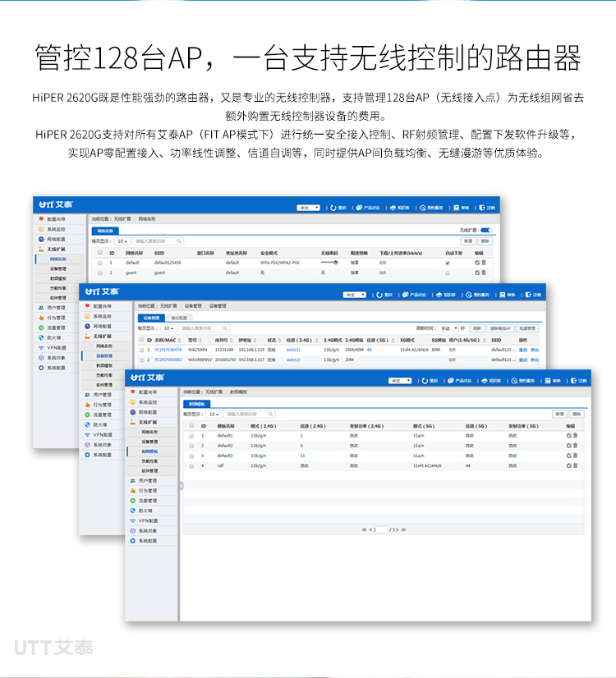616x678 pixels.
Task: Click search magnifier in front window search box
Action: pyautogui.click(x=270, y=415)
